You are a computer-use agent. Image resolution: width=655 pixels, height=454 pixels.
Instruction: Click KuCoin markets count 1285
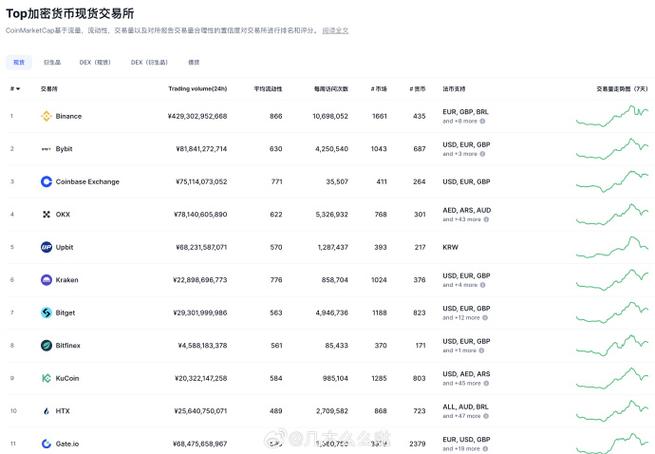click(379, 378)
